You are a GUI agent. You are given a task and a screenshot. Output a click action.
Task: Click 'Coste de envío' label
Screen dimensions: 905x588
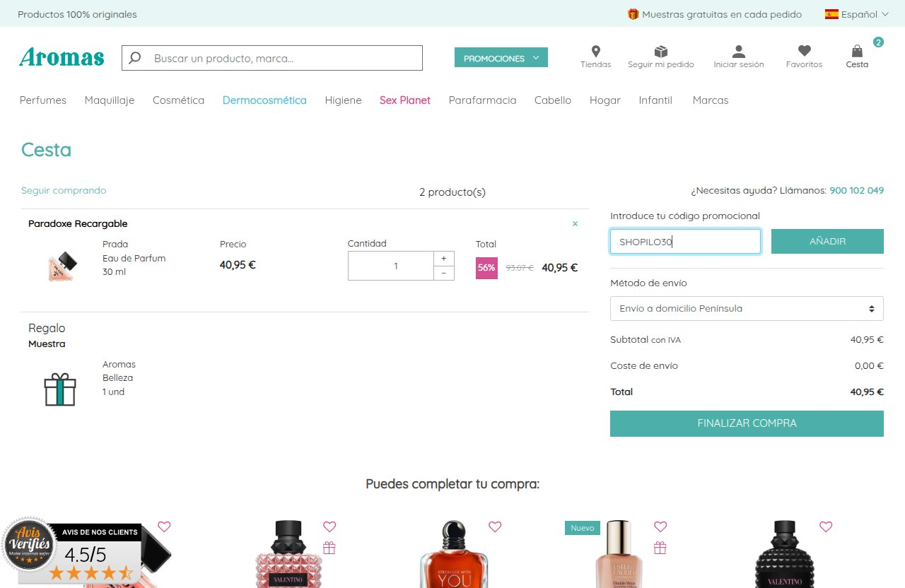[644, 366]
